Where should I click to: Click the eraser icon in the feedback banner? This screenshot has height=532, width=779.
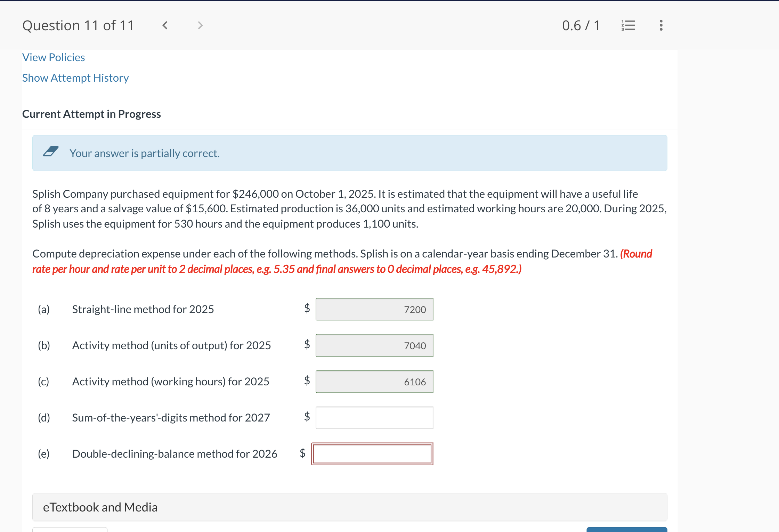coord(51,152)
